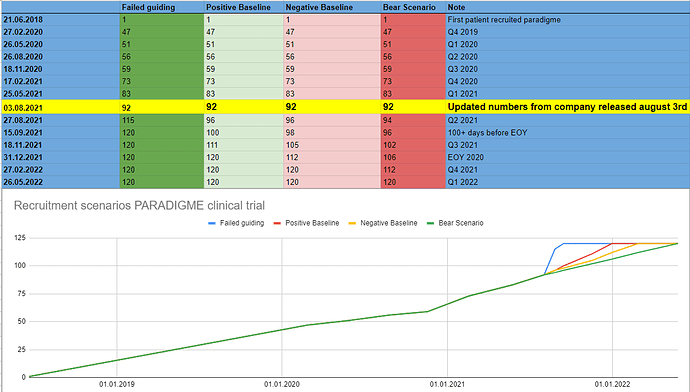This screenshot has height=392, width=690.
Task: Select the Negative Baseline column header
Action: click(x=332, y=7)
